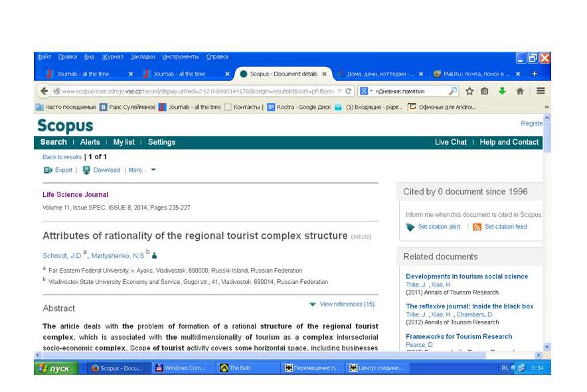
Task: Expand View references (15)
Action: pos(341,304)
